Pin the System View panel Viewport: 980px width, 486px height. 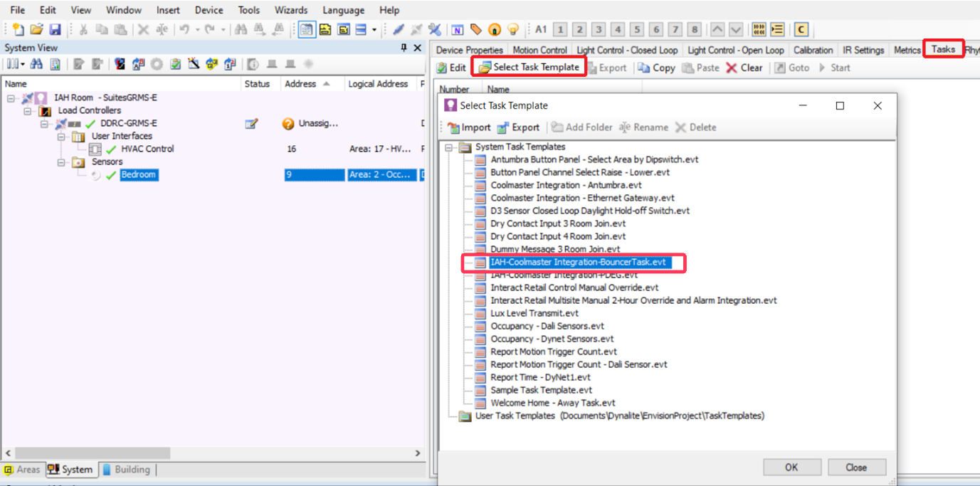click(x=404, y=48)
